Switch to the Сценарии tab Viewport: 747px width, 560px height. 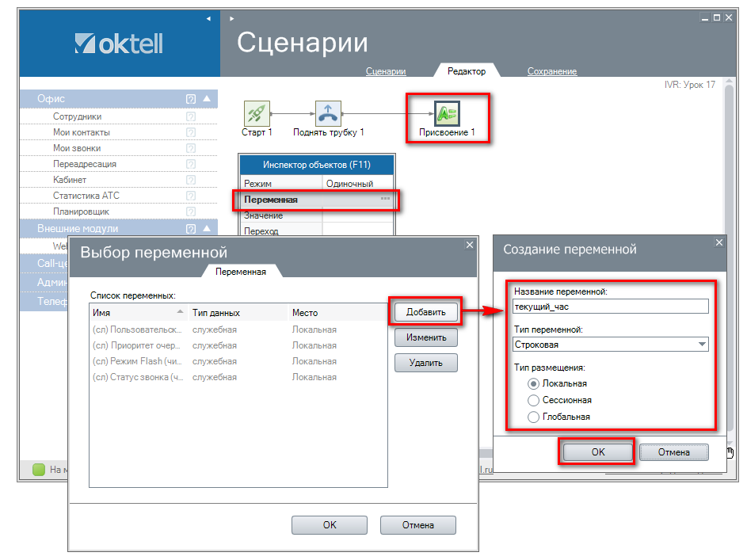(x=386, y=71)
